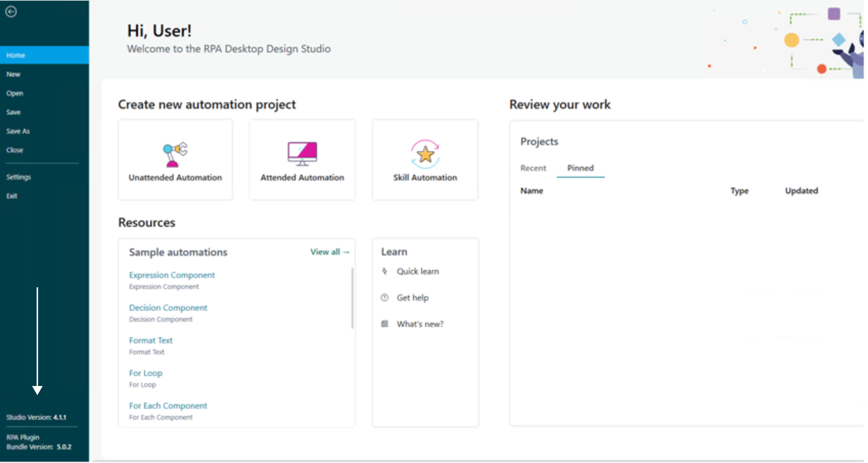Image resolution: width=868 pixels, height=463 pixels.
Task: Click the Quick learn lightning icon
Action: (x=385, y=271)
